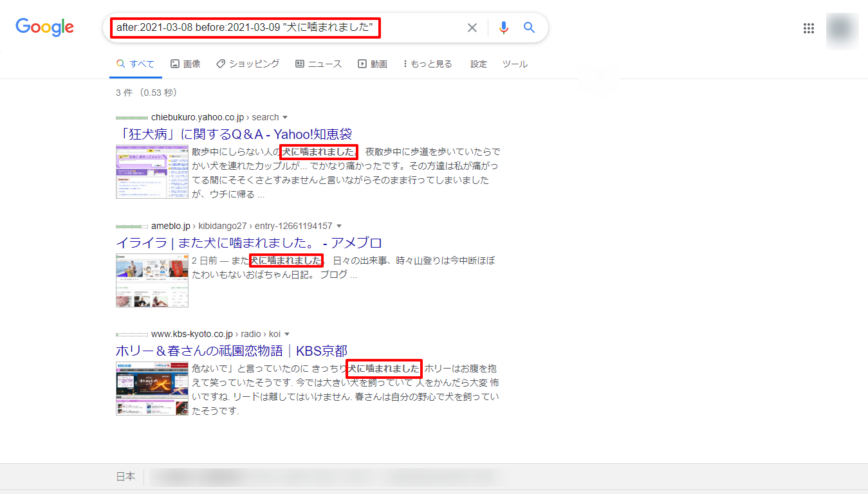
Task: Click the ameblo result thumbnail
Action: pyautogui.click(x=152, y=280)
